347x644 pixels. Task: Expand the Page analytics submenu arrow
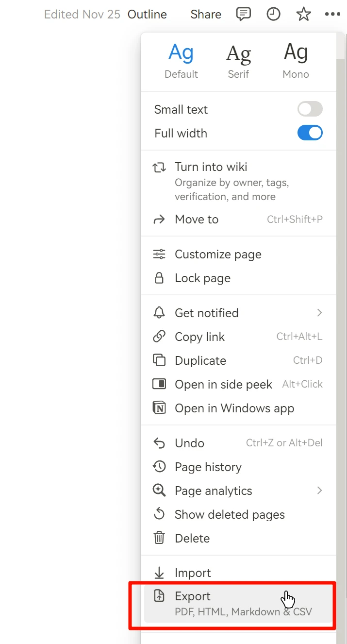coord(319,491)
